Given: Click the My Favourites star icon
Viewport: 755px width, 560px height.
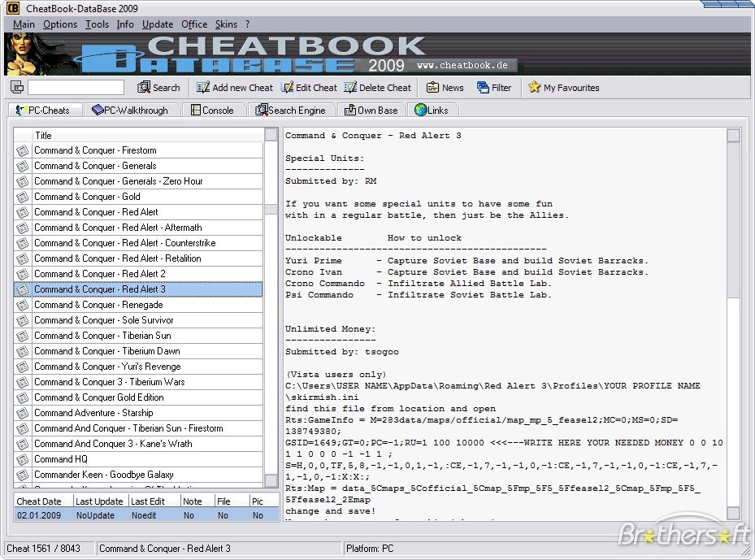Looking at the screenshot, I should [534, 87].
